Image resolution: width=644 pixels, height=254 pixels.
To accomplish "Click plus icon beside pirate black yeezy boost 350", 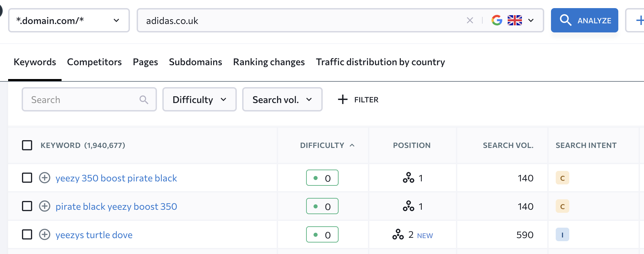I will (45, 206).
